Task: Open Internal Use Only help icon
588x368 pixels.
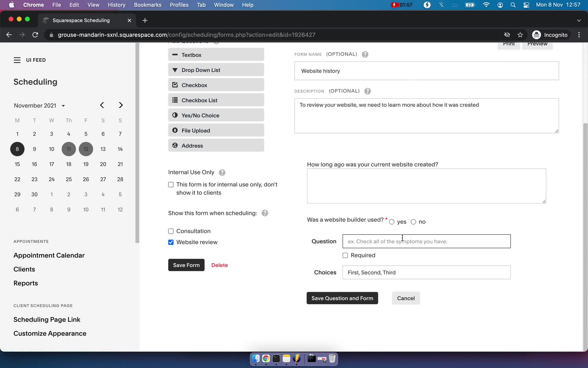Action: point(222,173)
